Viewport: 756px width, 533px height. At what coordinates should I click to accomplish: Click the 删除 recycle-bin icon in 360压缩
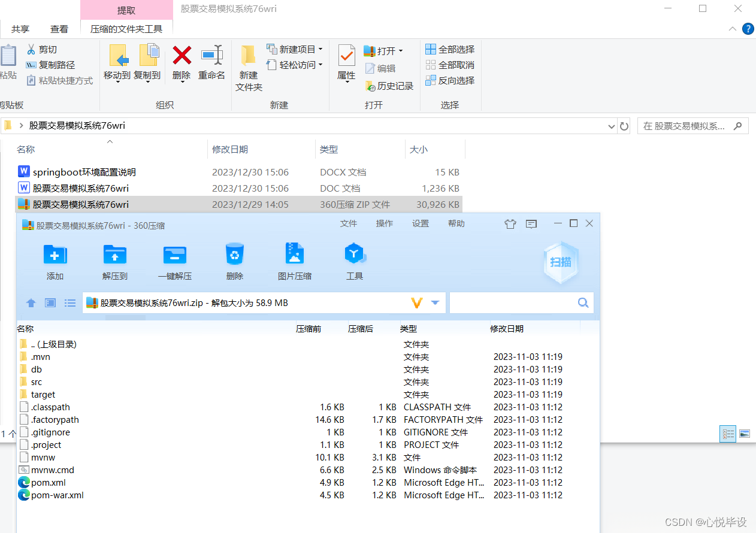pos(235,255)
